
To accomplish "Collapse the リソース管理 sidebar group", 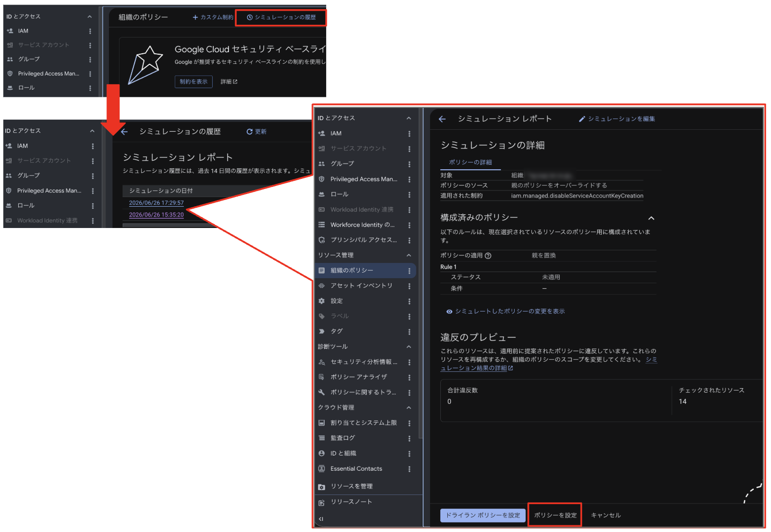I will pos(409,255).
